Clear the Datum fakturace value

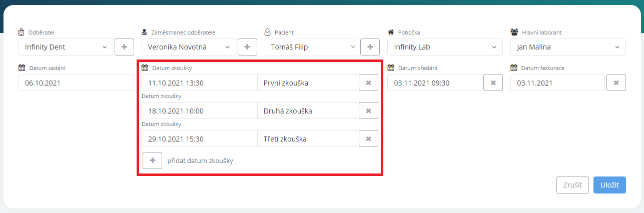point(616,83)
